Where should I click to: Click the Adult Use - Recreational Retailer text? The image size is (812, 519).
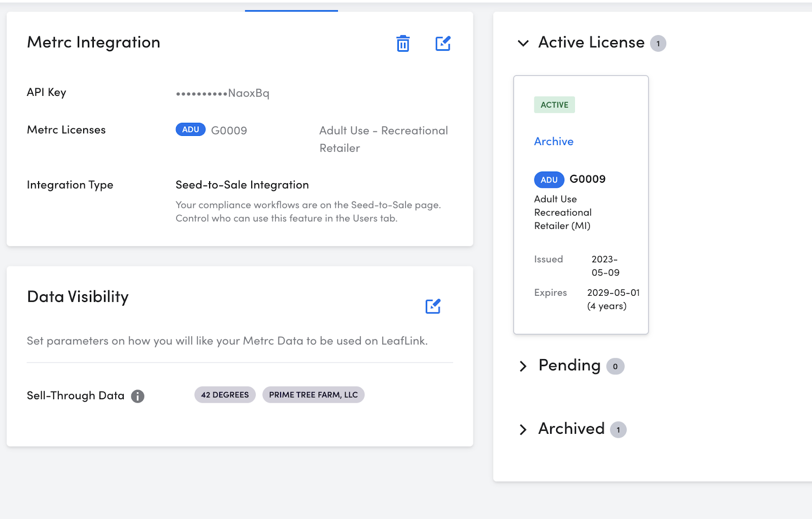tap(384, 139)
